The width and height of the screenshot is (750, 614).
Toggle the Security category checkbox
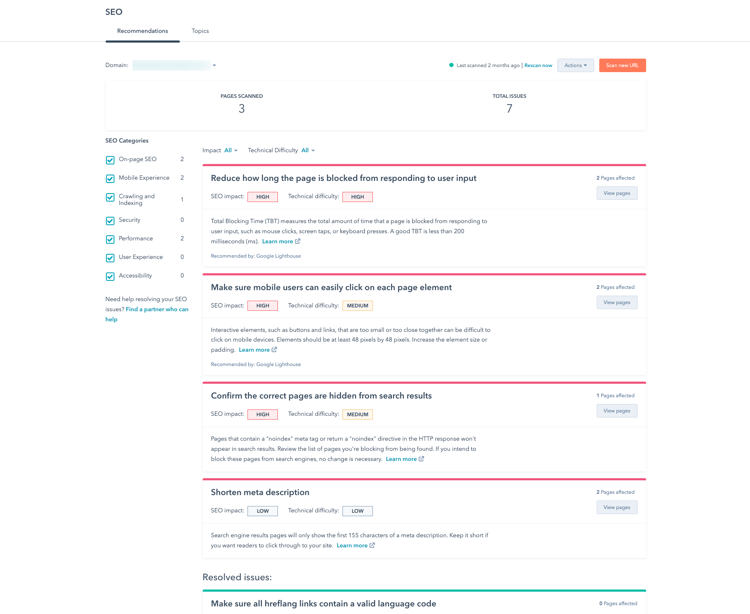110,220
